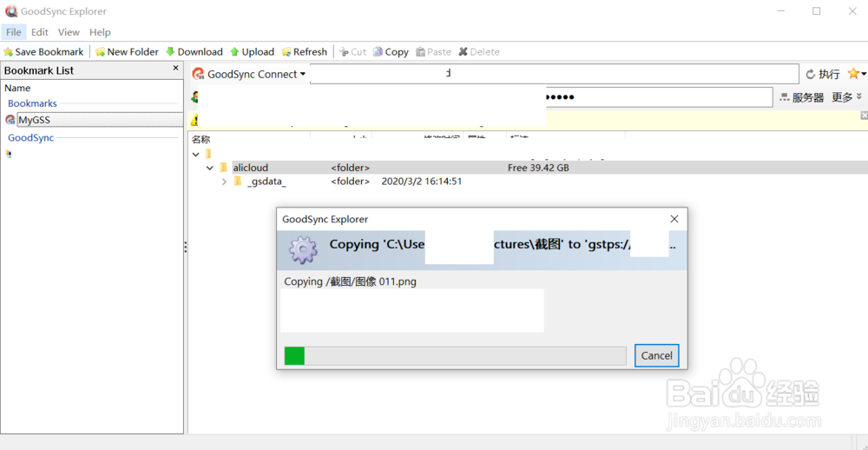868x450 pixels.
Task: Click the Download toolbar button
Action: [194, 51]
